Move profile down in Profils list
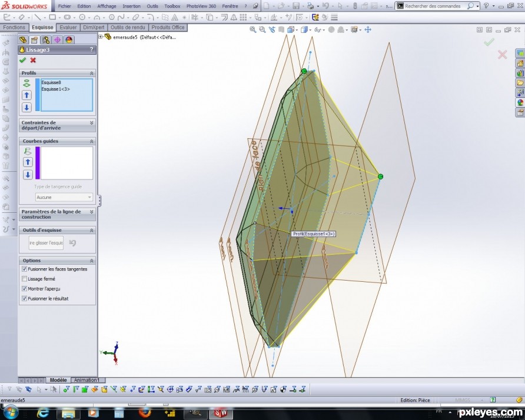Screen dimensions: 525x420 26,108
